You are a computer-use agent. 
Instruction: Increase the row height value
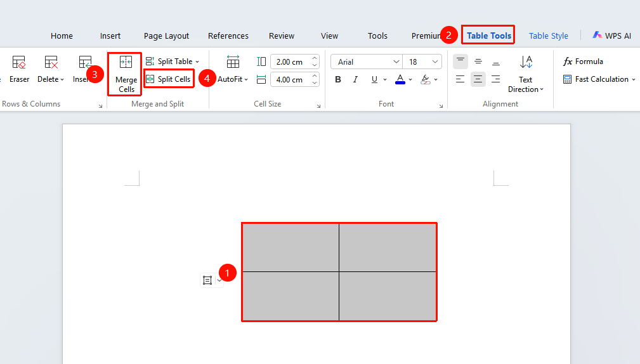coord(314,58)
